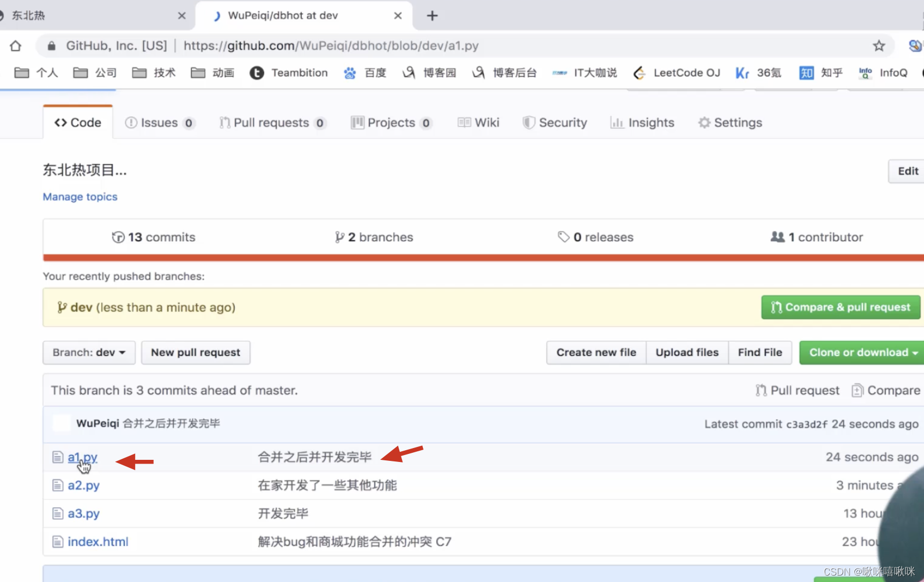Image resolution: width=924 pixels, height=582 pixels.
Task: Open the IT大咖说 bookmark
Action: click(x=585, y=73)
